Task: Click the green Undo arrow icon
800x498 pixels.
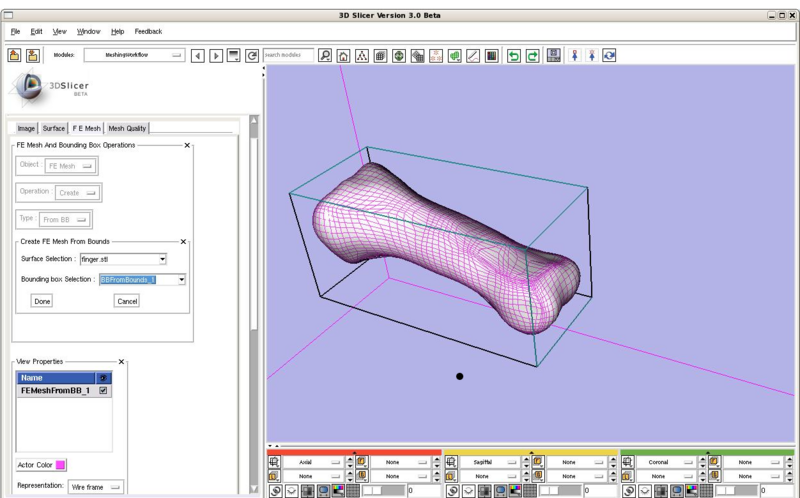Action: coord(514,55)
